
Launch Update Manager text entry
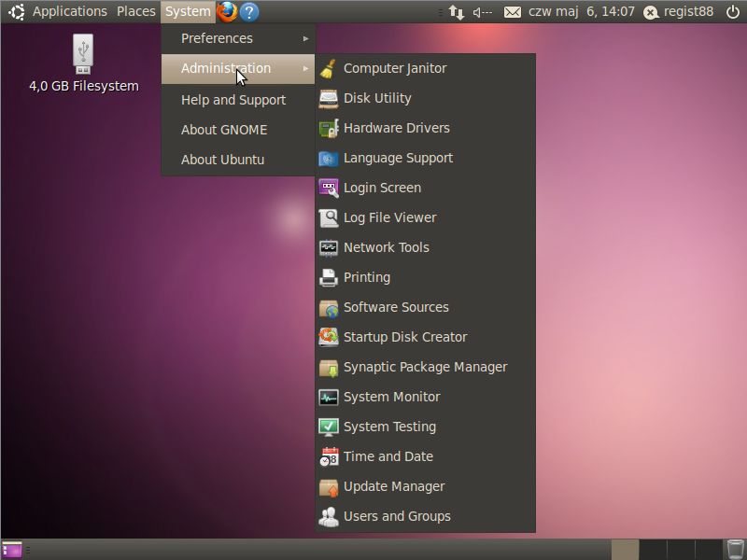click(394, 486)
